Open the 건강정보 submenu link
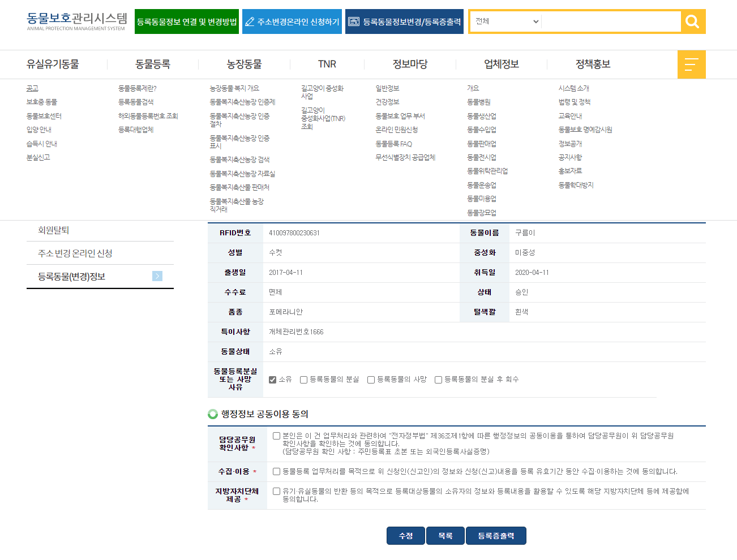This screenshot has height=560, width=737. (388, 102)
